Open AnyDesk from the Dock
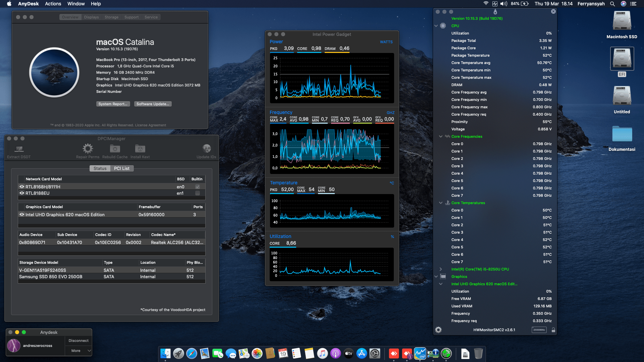644x362 pixels. (x=394, y=354)
